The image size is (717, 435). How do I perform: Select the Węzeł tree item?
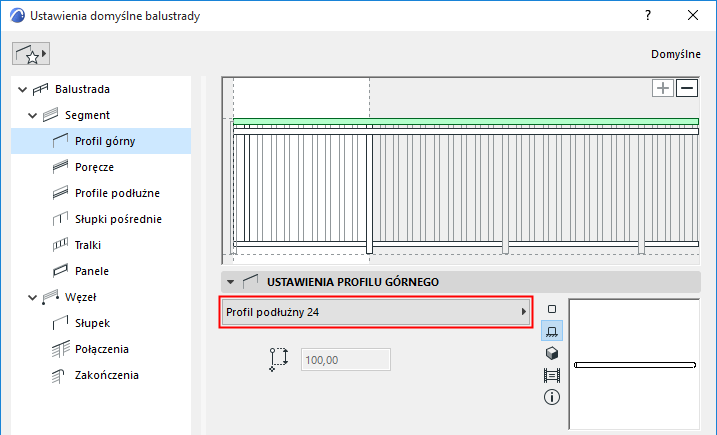click(x=80, y=297)
